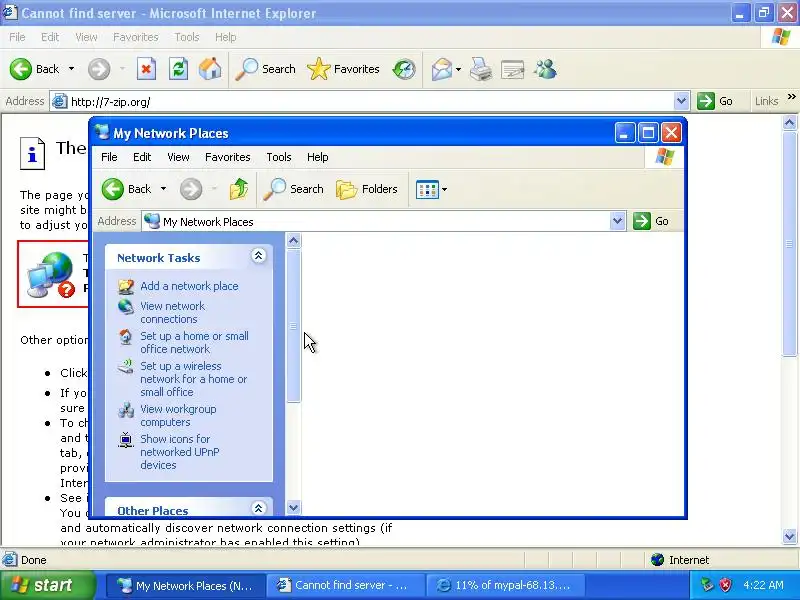Click the security shield tray icon

tap(726, 585)
